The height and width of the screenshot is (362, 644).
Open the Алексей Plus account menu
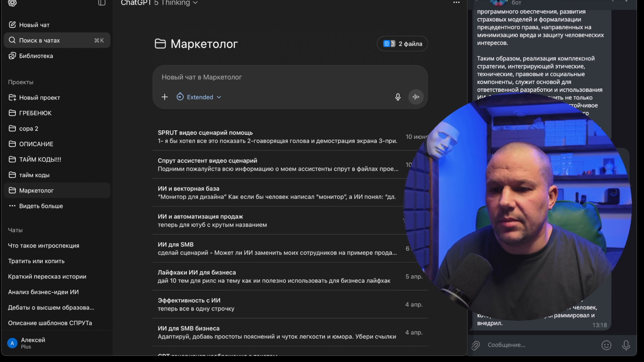tap(57, 343)
